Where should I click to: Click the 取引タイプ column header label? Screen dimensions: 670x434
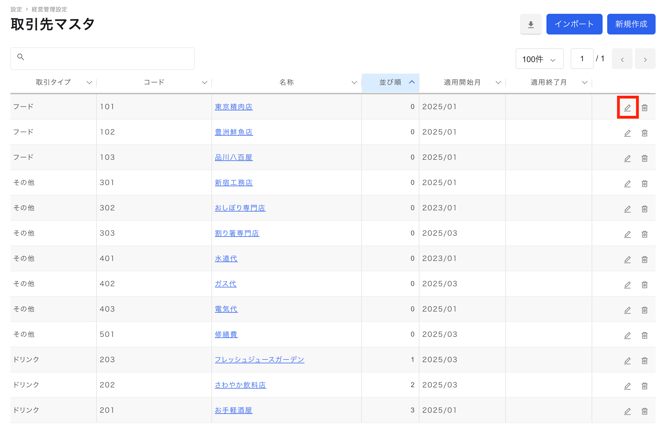pos(53,82)
